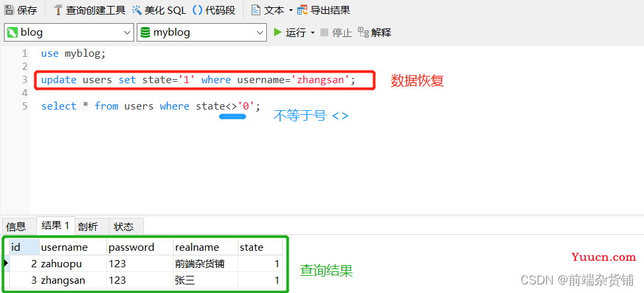Click the row indicator arrow for zahuopu row
This screenshot has width=644, height=293.
click(6, 263)
